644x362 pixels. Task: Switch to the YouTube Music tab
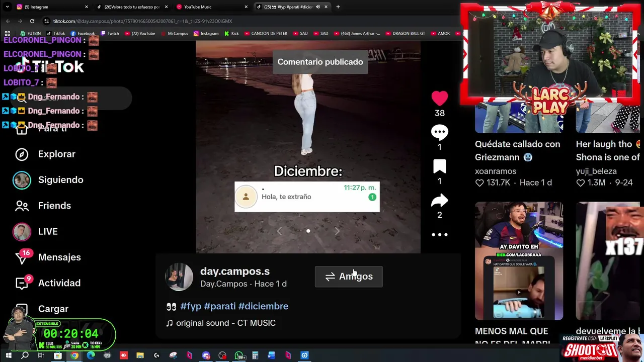click(x=211, y=7)
